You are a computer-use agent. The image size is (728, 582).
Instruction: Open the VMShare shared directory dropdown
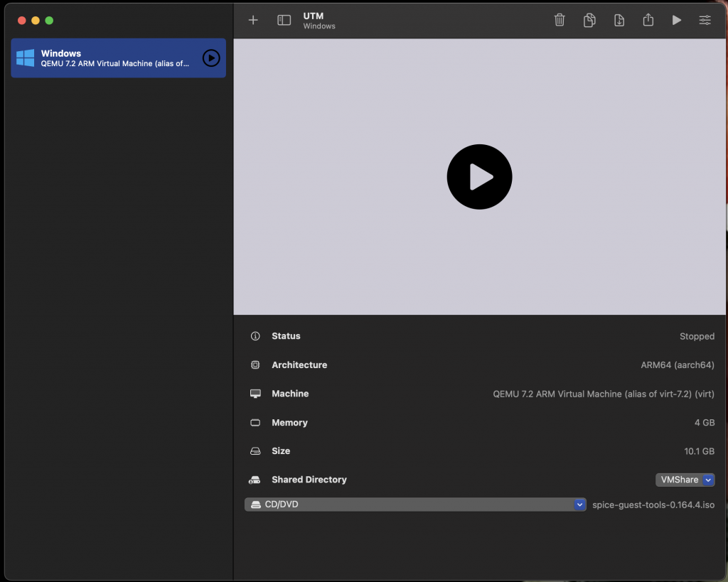pos(685,480)
